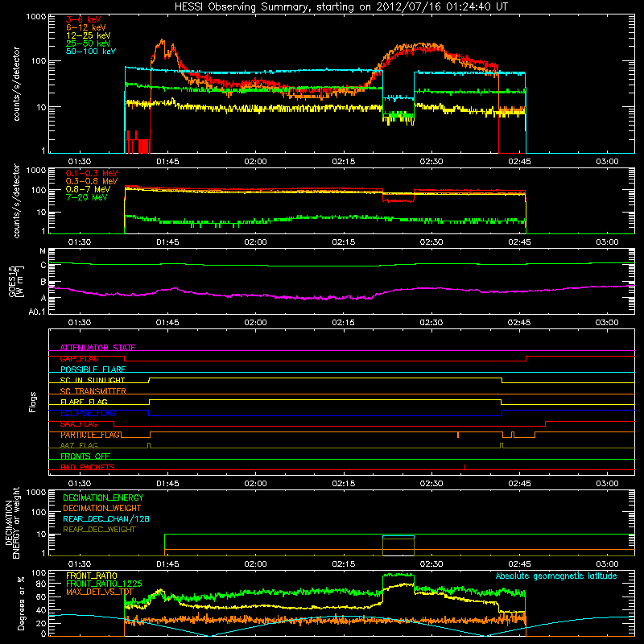Select the 0.3-0.8 MeV legend label
The image size is (644, 644).
click(x=92, y=181)
